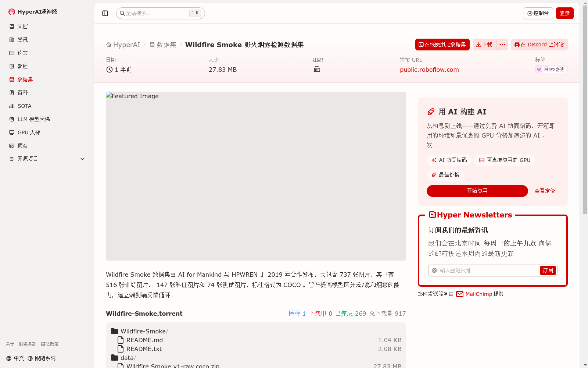Screen dimensions: 588x368
Task: Click the rocket icon beside 用 AI 构建 AI
Action: coord(431,112)
